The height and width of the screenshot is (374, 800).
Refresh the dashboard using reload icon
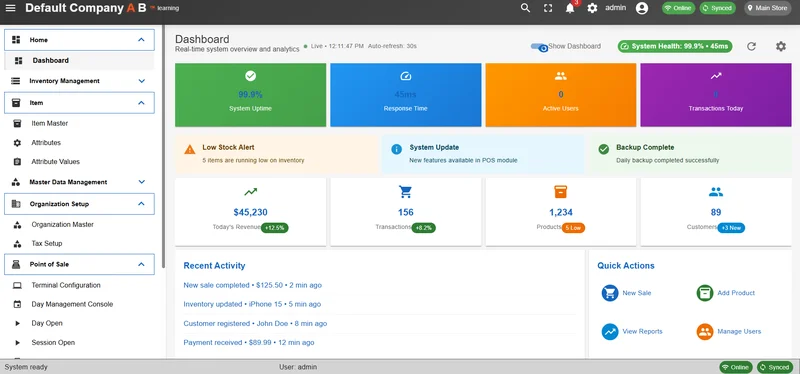click(x=751, y=46)
